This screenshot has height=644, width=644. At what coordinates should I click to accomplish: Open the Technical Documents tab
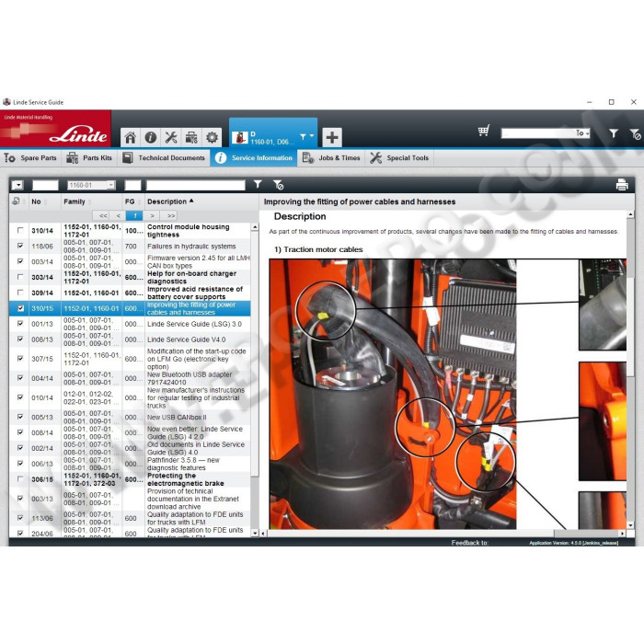(x=164, y=157)
